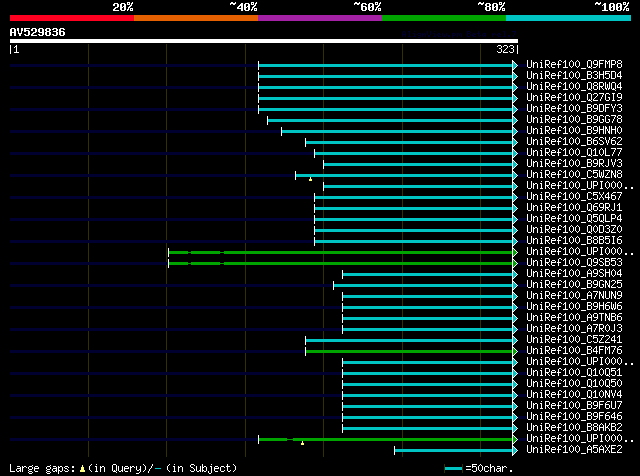Select the UniRef100_A9SH04 label
Screen dimensions: 640x476
tap(574, 274)
